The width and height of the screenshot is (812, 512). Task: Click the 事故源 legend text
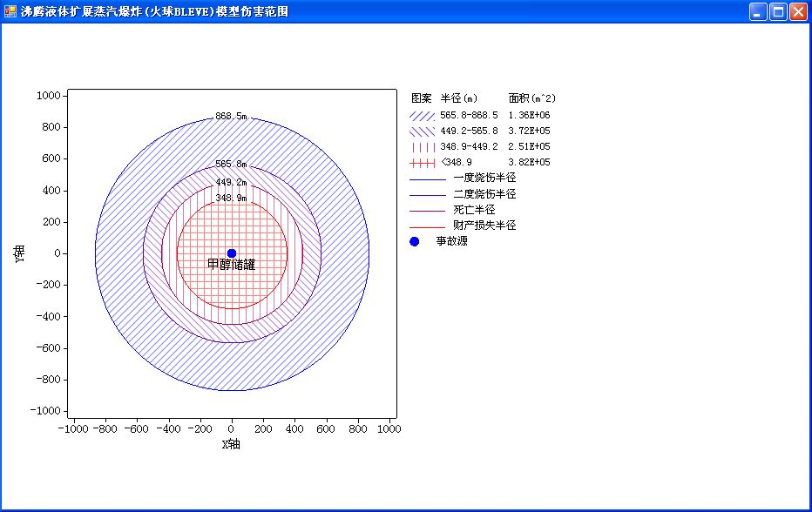tap(451, 240)
